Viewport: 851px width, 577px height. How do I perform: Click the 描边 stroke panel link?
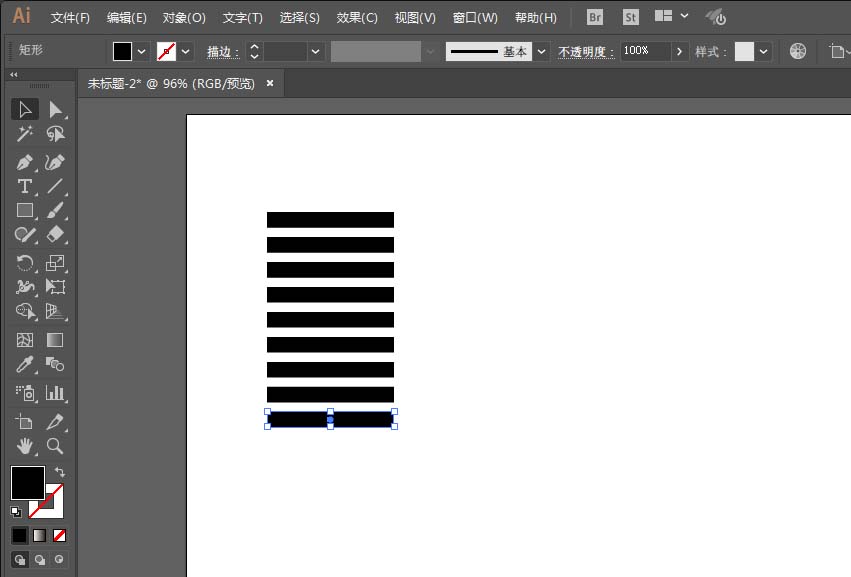click(x=223, y=52)
